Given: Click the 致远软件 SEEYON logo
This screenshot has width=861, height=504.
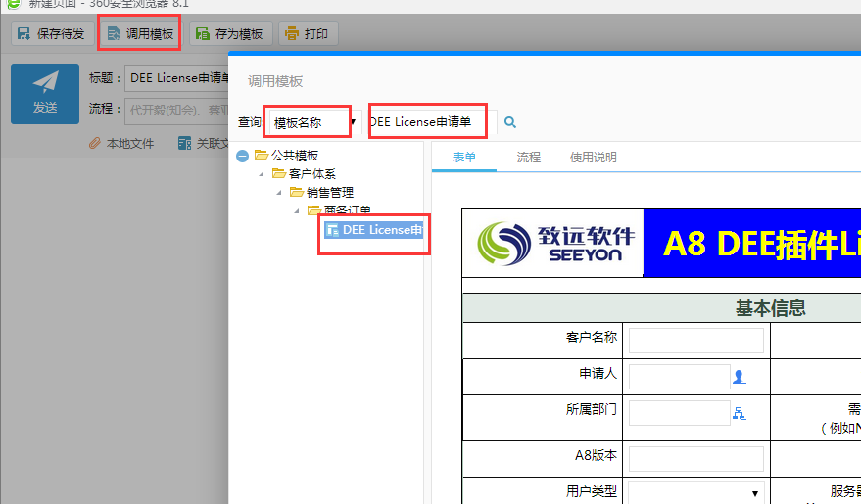Looking at the screenshot, I should [x=555, y=244].
